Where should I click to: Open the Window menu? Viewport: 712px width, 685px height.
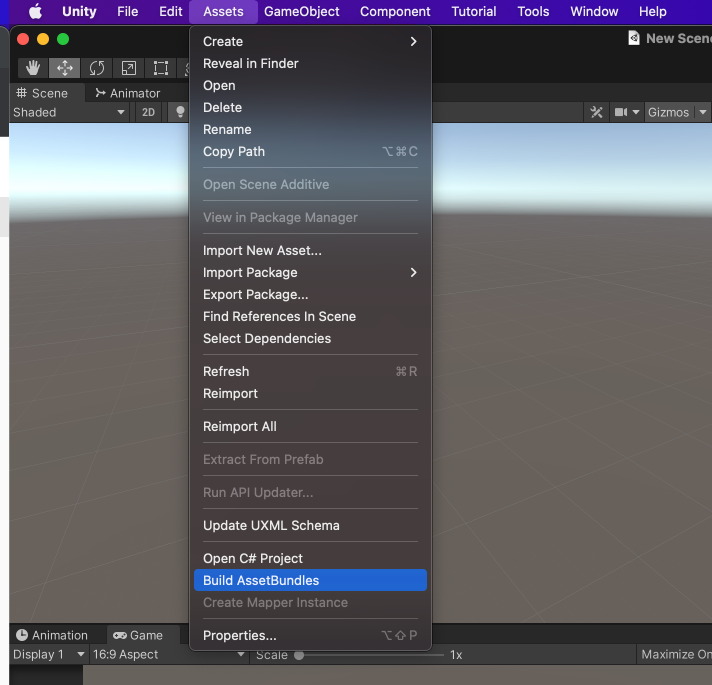pos(594,11)
